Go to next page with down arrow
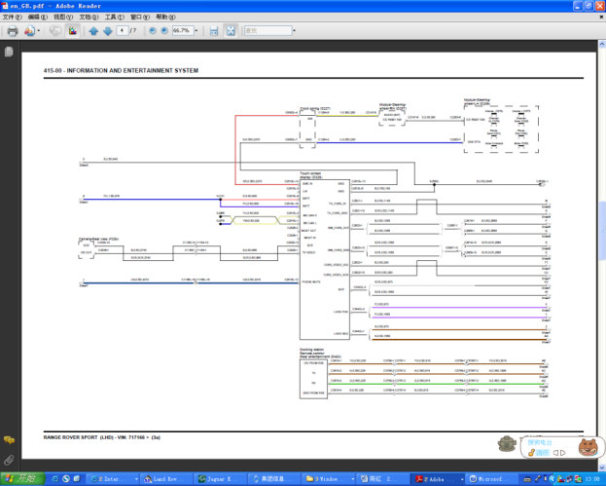 pos(108,31)
